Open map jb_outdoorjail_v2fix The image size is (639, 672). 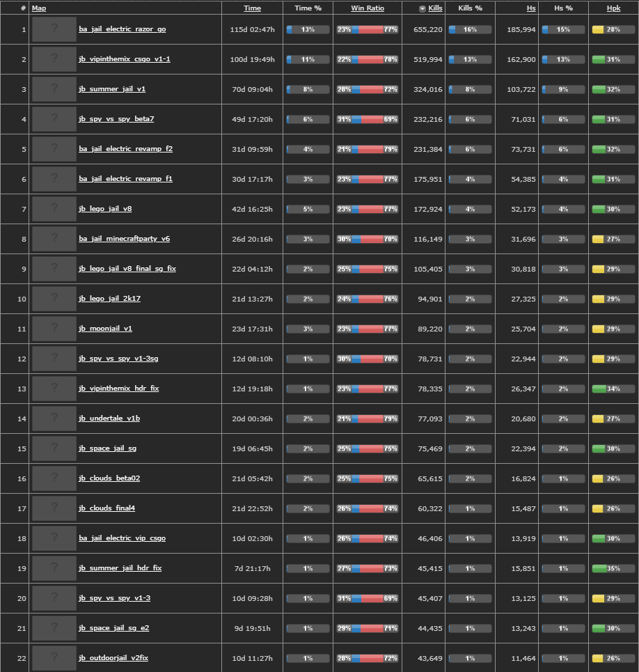point(113,658)
